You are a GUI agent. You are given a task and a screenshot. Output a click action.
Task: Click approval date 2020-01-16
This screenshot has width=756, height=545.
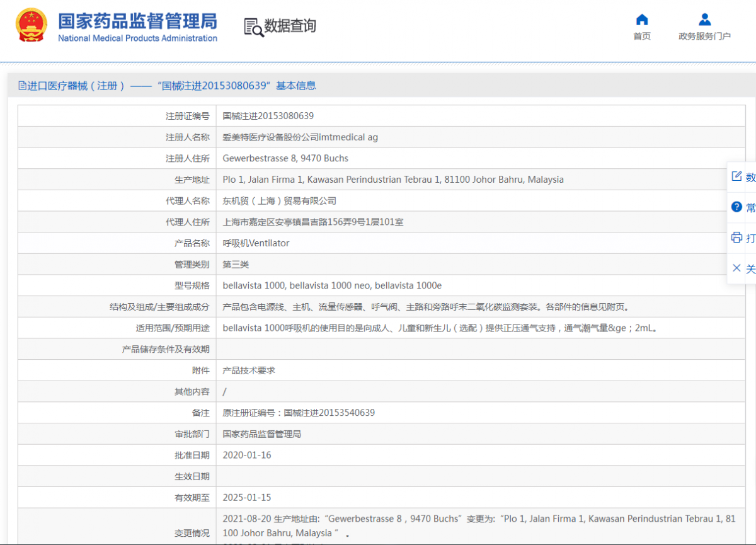(x=247, y=455)
